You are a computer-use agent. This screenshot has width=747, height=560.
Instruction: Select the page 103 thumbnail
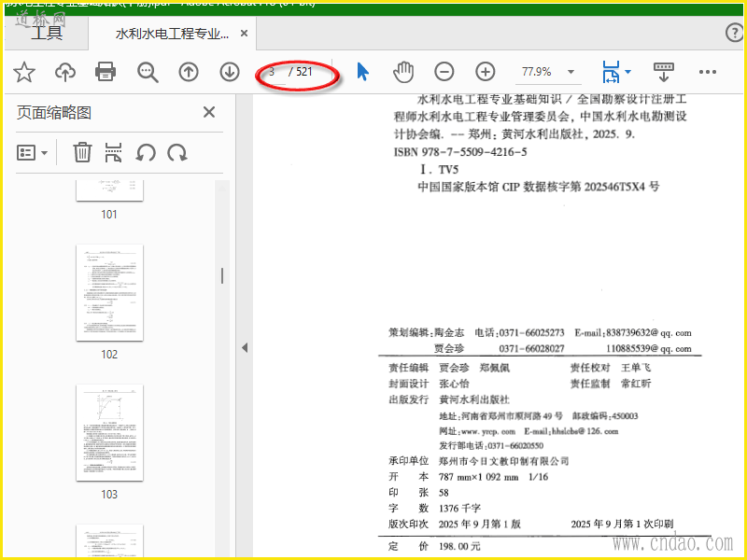(x=109, y=433)
